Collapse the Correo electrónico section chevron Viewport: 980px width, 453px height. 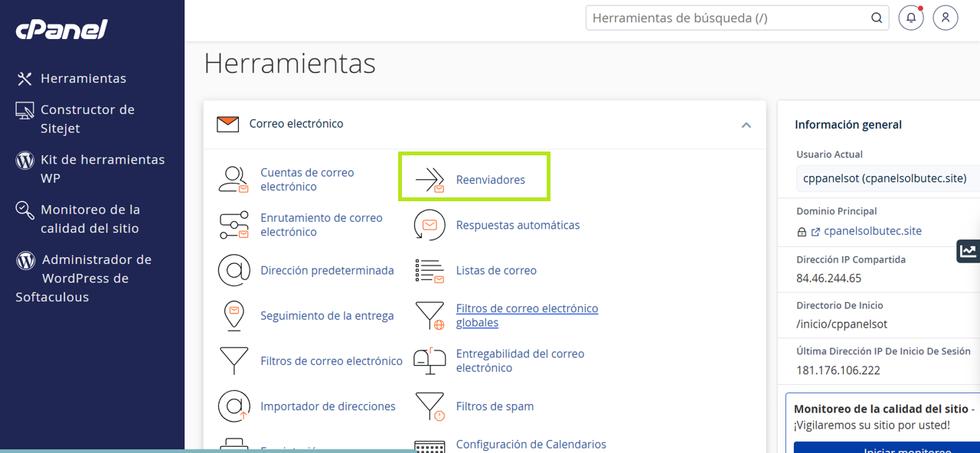point(746,125)
